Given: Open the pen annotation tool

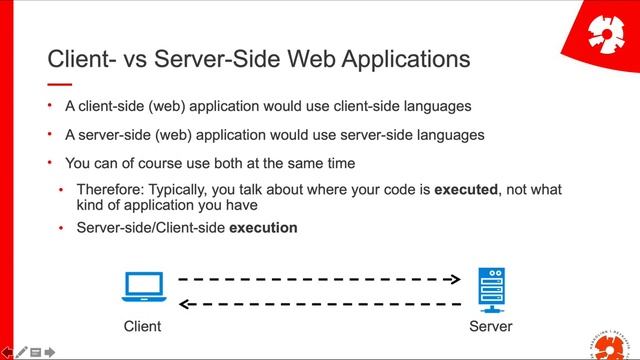Looking at the screenshot, I should (22, 352).
